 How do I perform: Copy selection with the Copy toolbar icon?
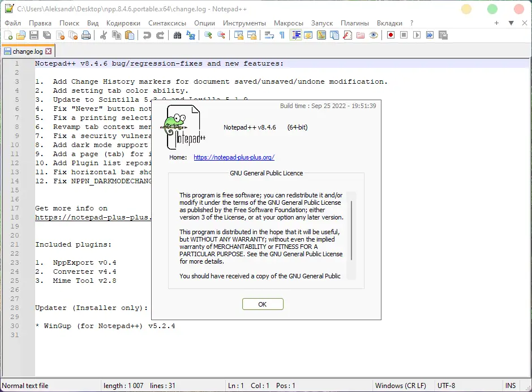coord(117,35)
